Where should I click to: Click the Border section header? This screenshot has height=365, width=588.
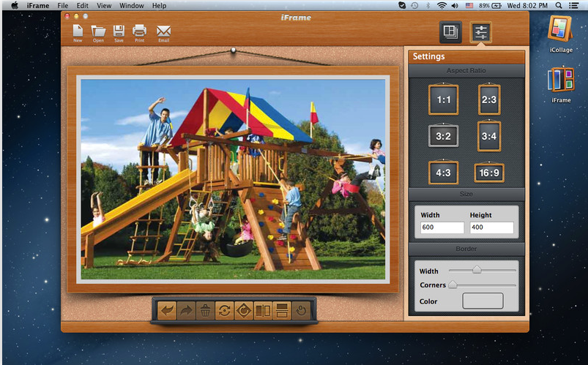tap(466, 249)
